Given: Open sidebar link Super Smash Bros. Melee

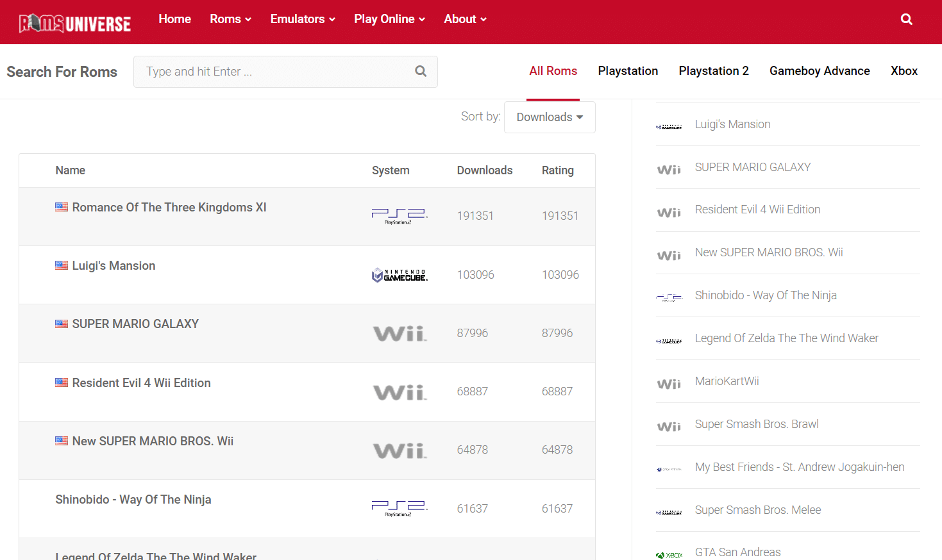Looking at the screenshot, I should 758,510.
